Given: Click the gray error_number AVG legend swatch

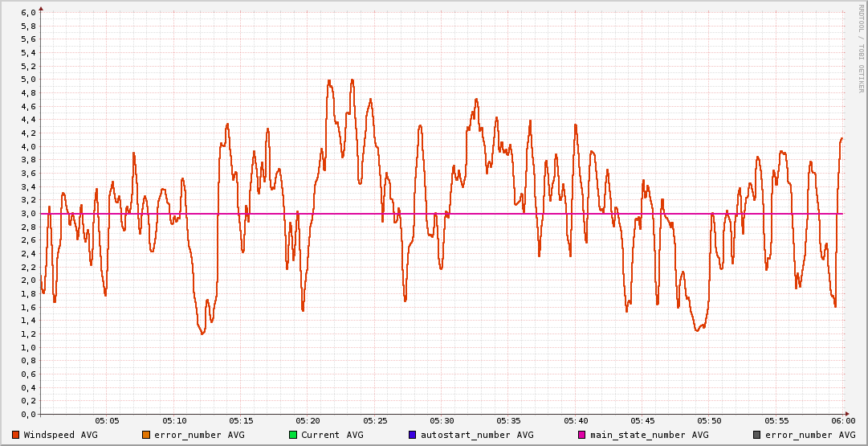Looking at the screenshot, I should [757, 435].
